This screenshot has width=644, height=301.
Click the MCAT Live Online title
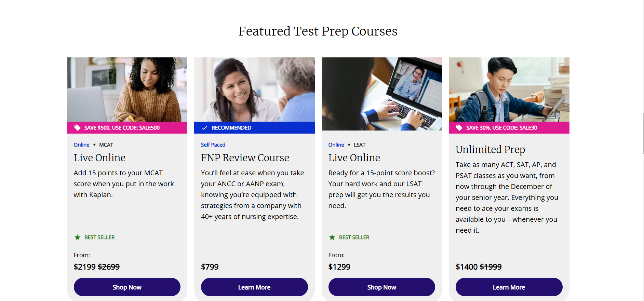click(x=99, y=158)
